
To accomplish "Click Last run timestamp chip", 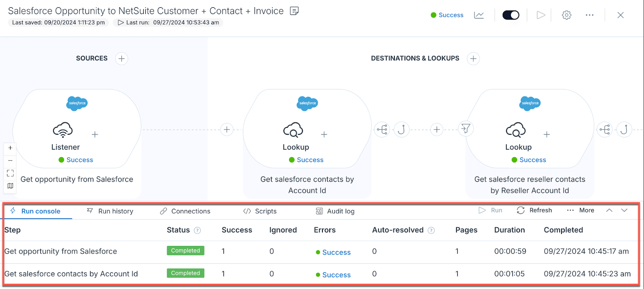I will (x=168, y=23).
